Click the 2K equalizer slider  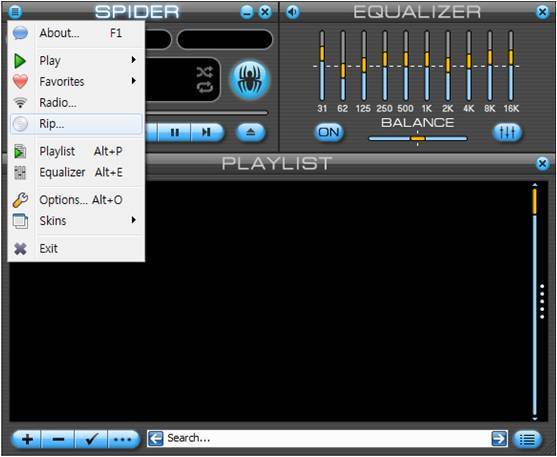(x=448, y=66)
